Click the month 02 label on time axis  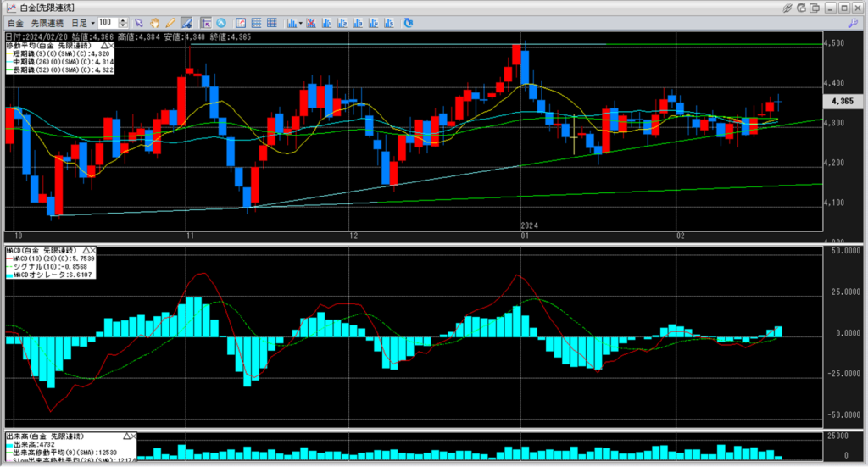click(681, 236)
